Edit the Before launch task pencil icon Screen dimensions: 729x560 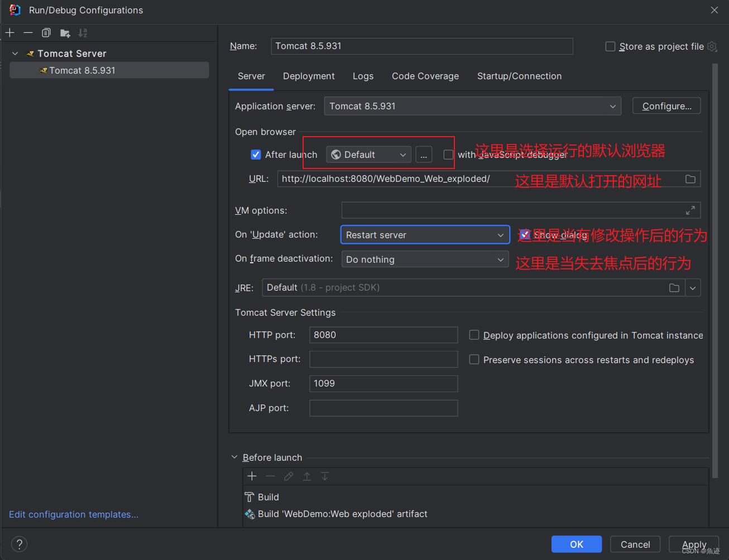pyautogui.click(x=289, y=476)
